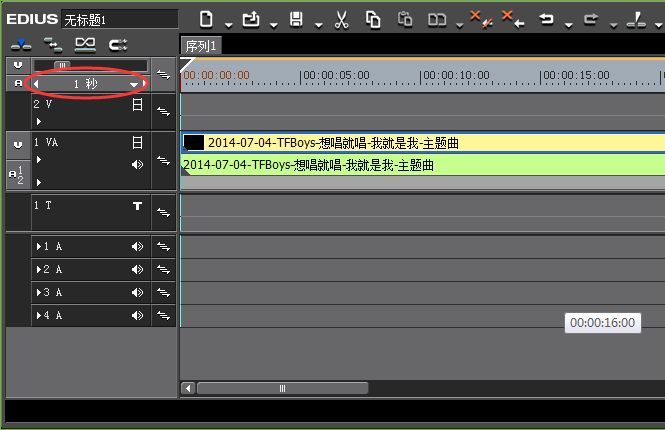
Task: Open the timeline scale dropdown arrow
Action: point(135,86)
